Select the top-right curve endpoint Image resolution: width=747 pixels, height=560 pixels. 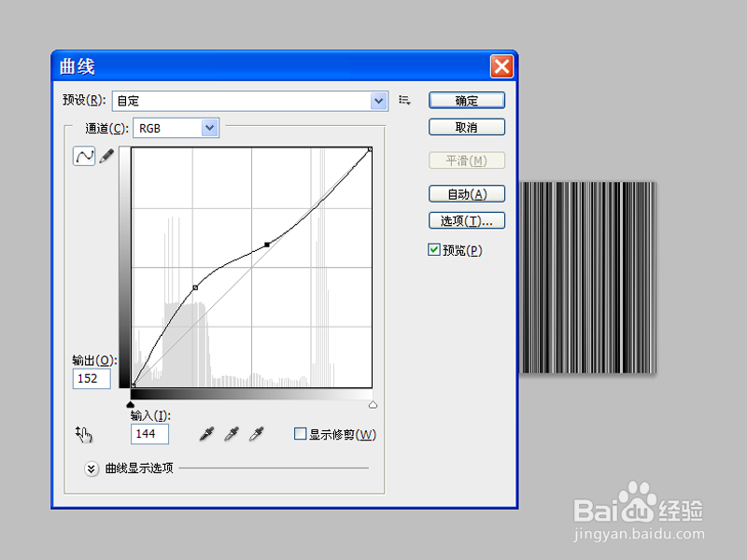[x=370, y=149]
